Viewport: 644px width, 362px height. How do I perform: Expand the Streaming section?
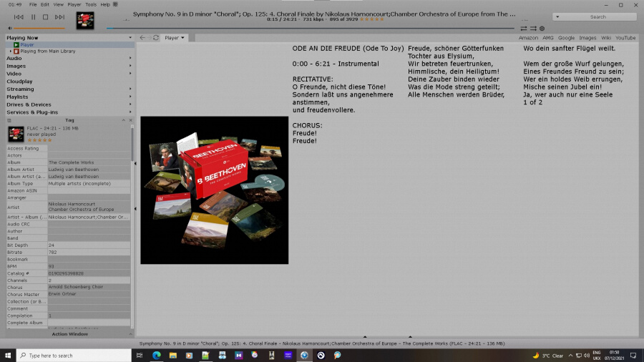coord(130,89)
